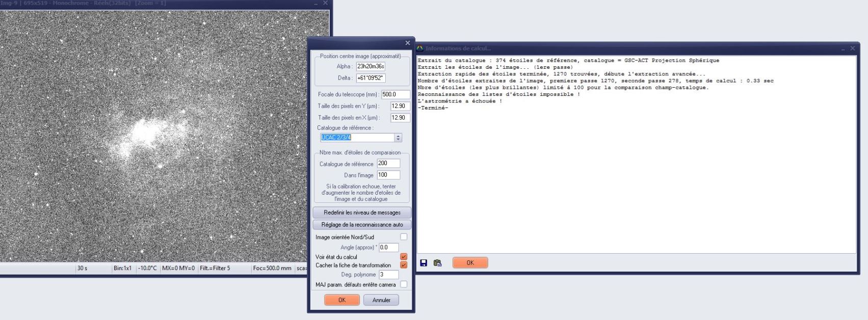
Task: Close the astrometry settings dialog
Action: 407,43
